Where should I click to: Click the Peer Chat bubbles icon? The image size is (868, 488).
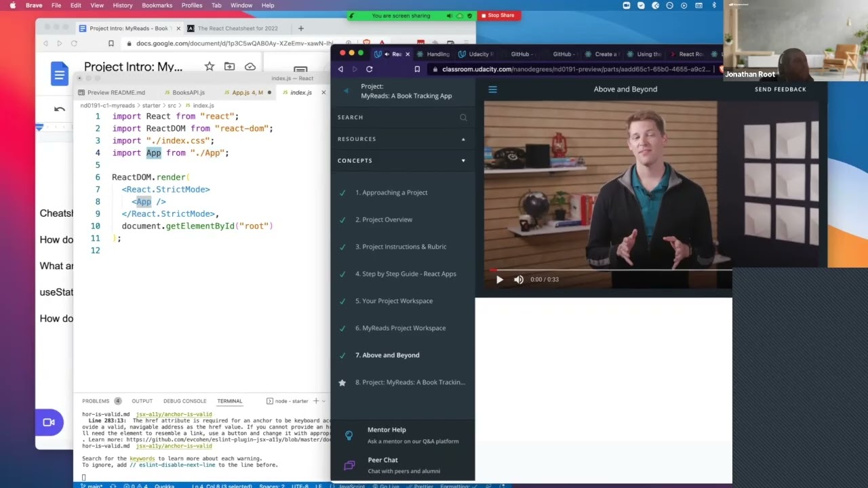[349, 466]
